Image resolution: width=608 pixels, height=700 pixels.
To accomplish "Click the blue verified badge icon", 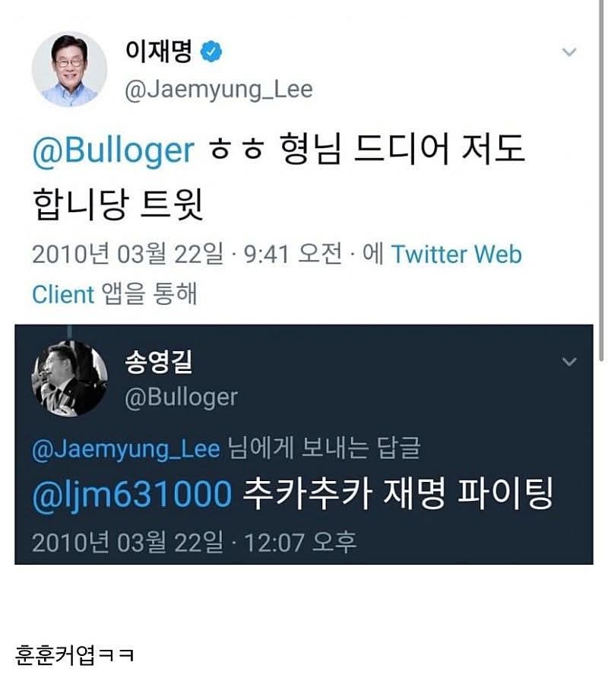I will 211,52.
